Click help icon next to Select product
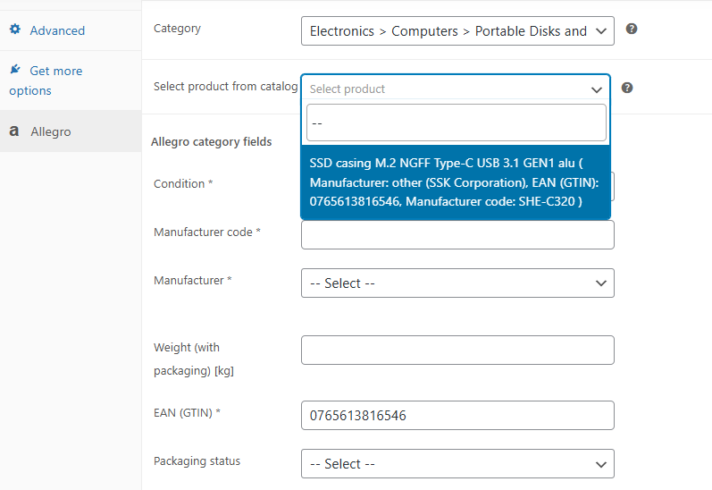Viewport: 712px width, 490px height. point(627,88)
